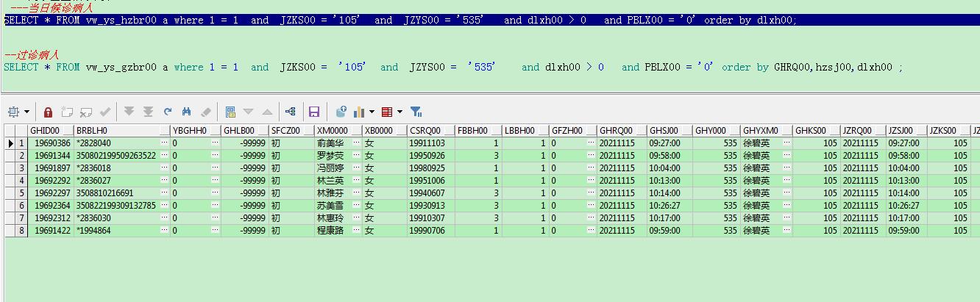980x302 pixels.
Task: Refresh the query results
Action: tap(168, 112)
